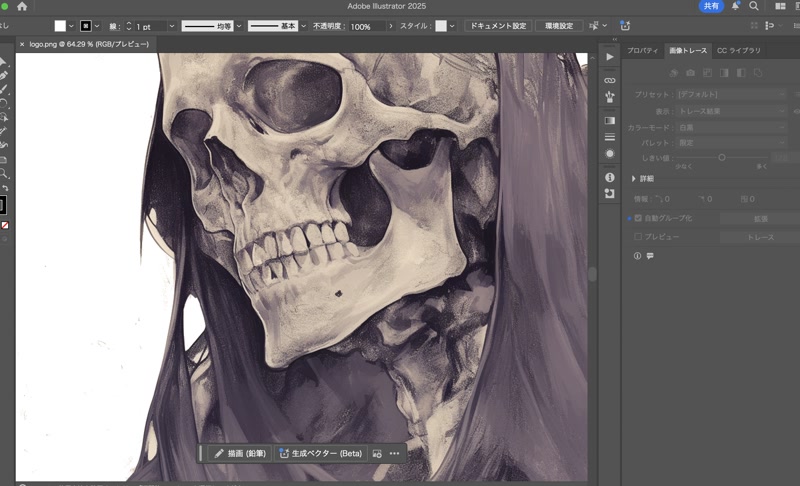Click the stroke weight stepper arrows
Viewport: 800px width, 486px height.
click(129, 26)
